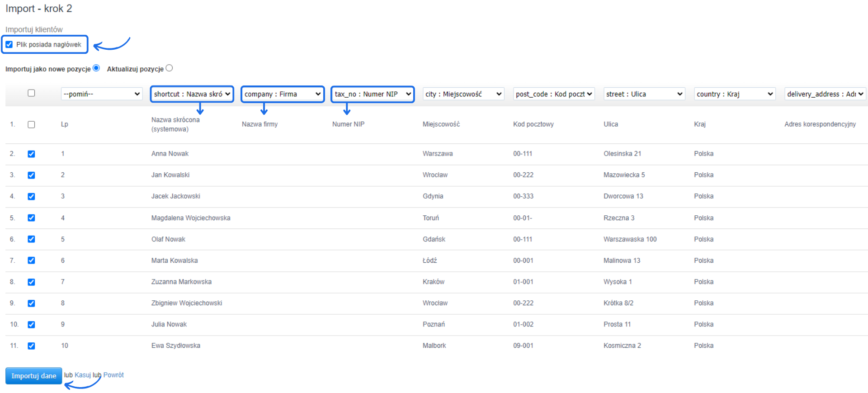Click the 'Julia Nowak' name cell
Screen dimensions: 868x393
pos(169,324)
